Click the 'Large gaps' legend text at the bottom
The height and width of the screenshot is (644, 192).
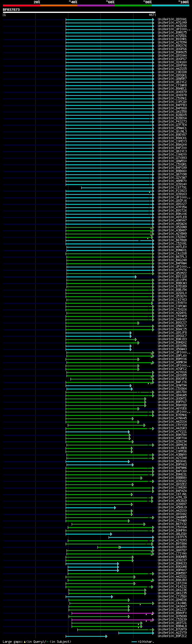click(x=37, y=642)
